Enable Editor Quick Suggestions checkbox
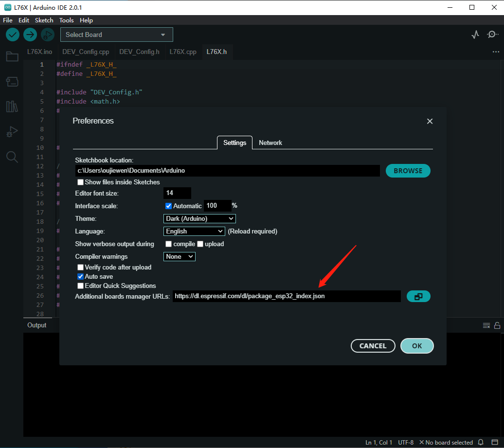The height and width of the screenshot is (448, 504). tap(80, 286)
